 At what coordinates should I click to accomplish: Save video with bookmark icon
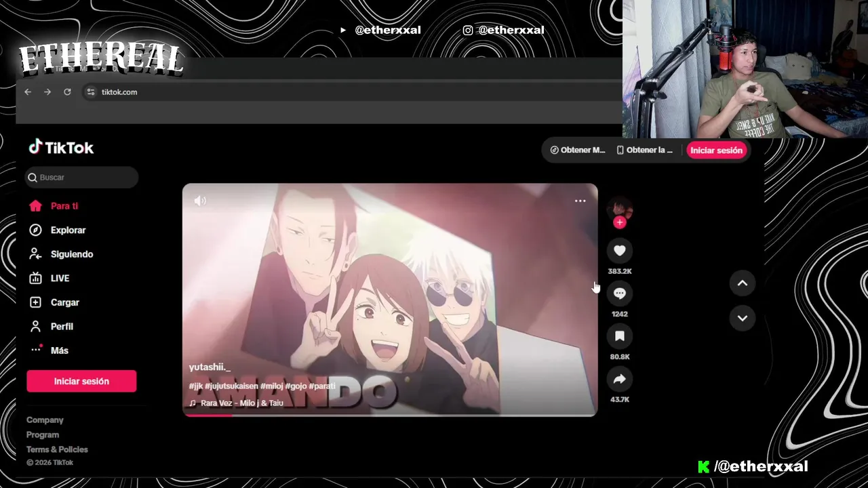[619, 336]
